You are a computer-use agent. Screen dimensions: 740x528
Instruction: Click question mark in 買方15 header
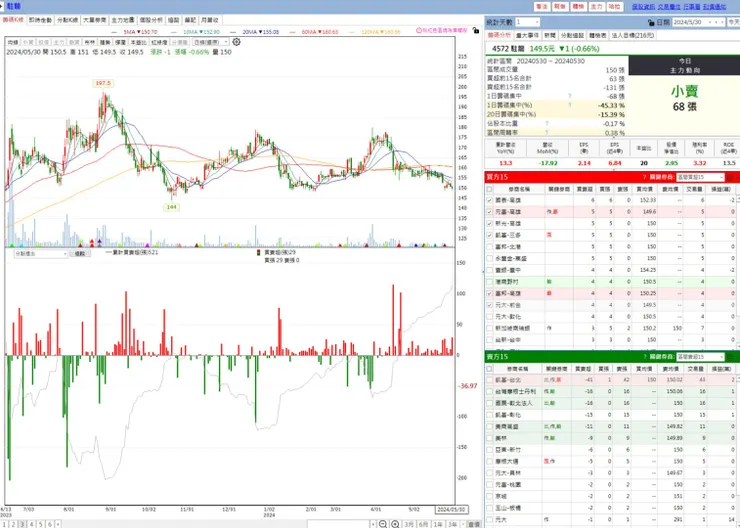(644, 177)
